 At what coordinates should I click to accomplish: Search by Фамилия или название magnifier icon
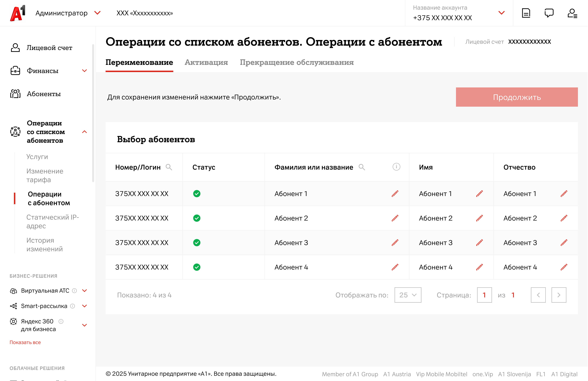tap(362, 167)
